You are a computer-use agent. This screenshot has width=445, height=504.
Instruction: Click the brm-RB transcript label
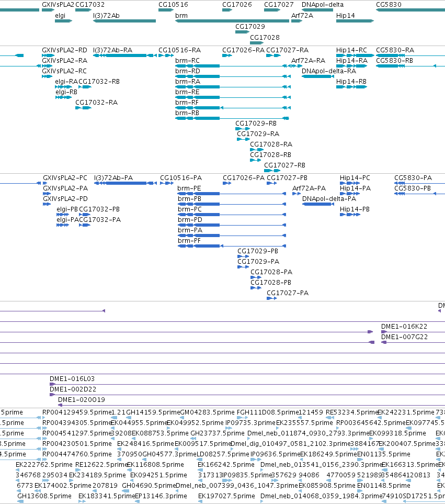coord(187,113)
